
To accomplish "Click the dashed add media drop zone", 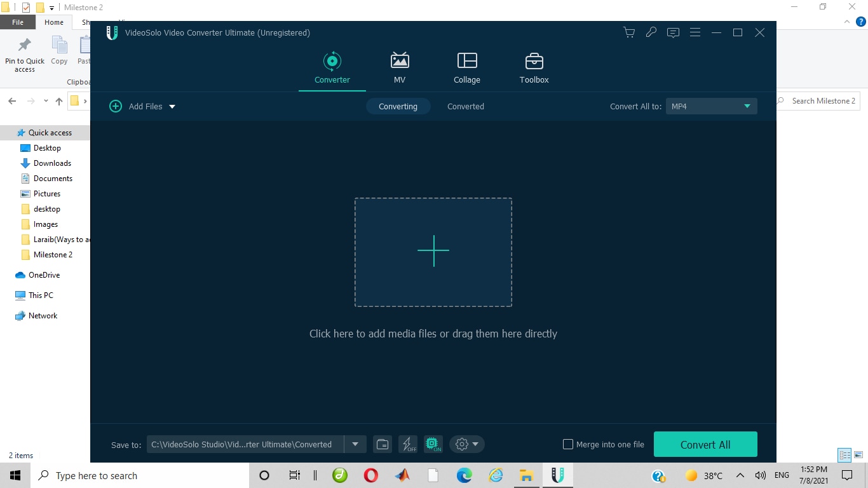I will 433,252.
